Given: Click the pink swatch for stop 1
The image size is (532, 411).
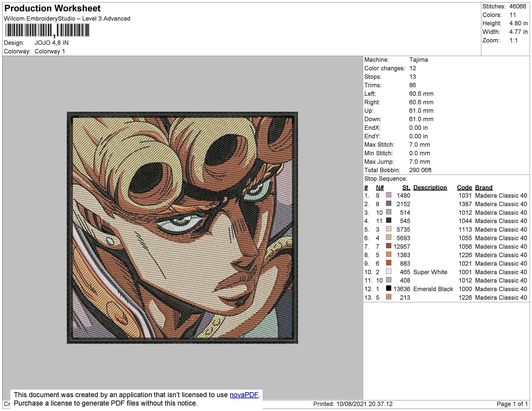Looking at the screenshot, I should (389, 195).
